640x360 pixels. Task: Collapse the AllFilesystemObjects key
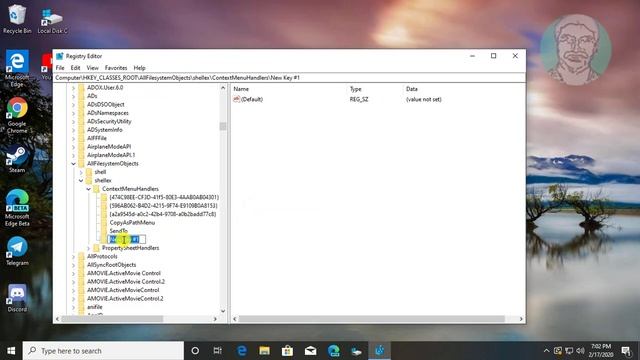[x=73, y=164]
